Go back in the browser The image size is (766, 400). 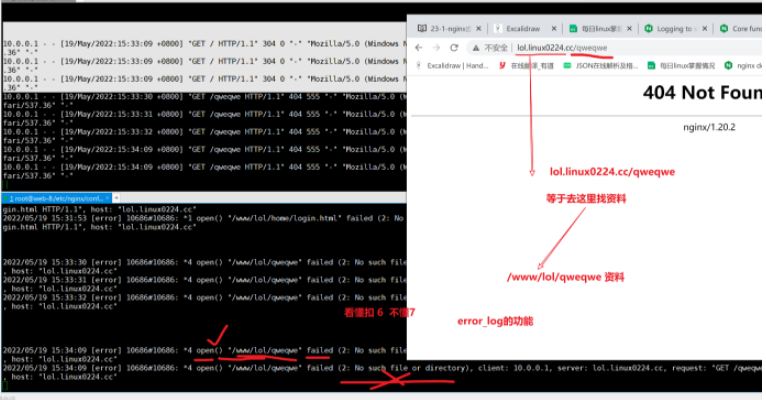[x=419, y=47]
